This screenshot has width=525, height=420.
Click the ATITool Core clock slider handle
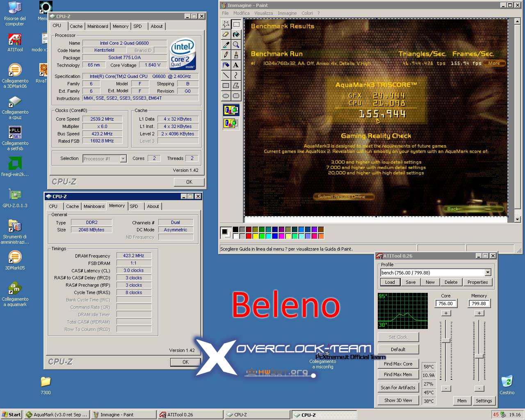pyautogui.click(x=446, y=340)
